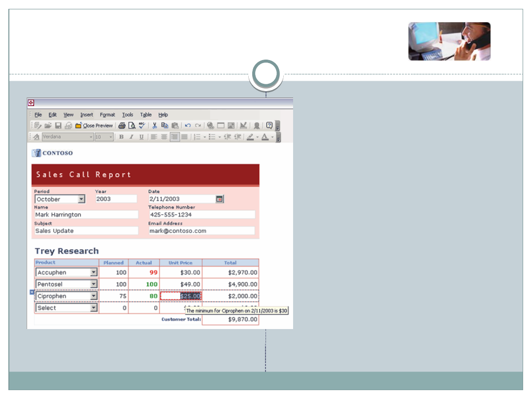Open the calendar date picker icon
532x399 pixels.
pyautogui.click(x=220, y=199)
